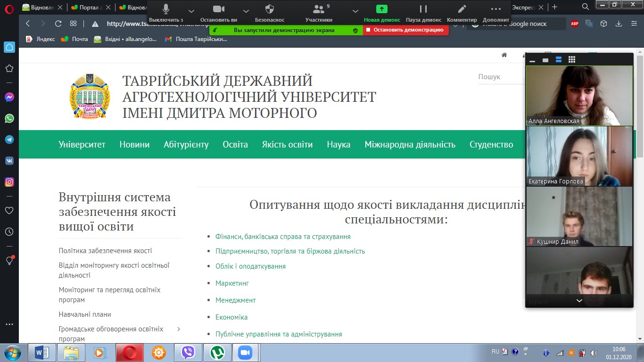Open the 'Абітурієнту' navigation menu
The image size is (644, 362).
click(x=186, y=145)
